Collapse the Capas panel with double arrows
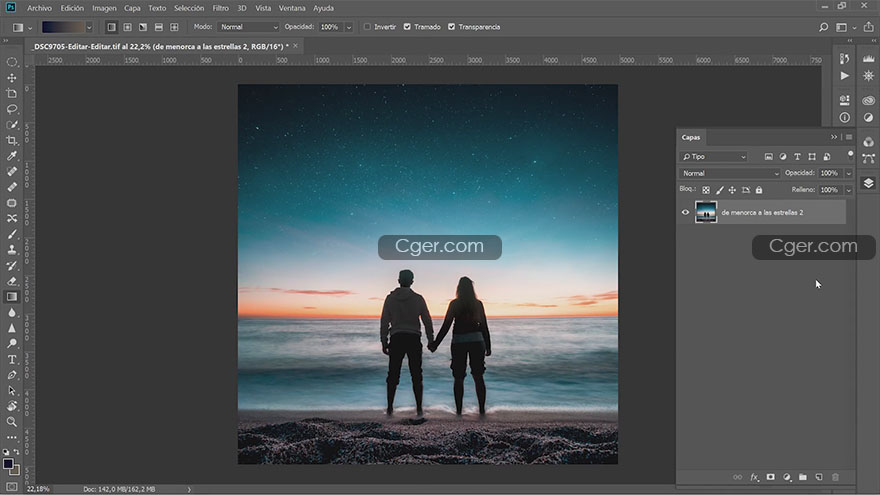The height and width of the screenshot is (495, 880). (834, 137)
